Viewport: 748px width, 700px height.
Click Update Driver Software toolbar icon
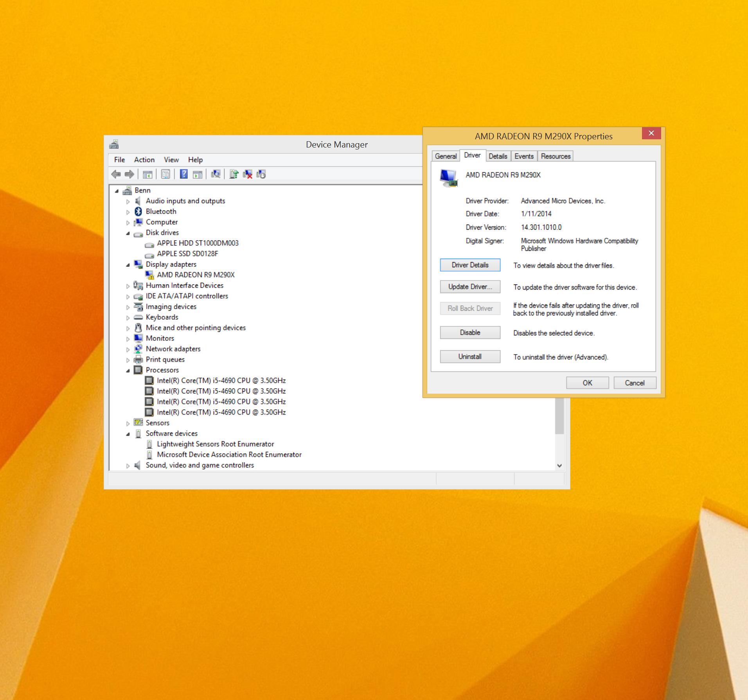point(234,174)
